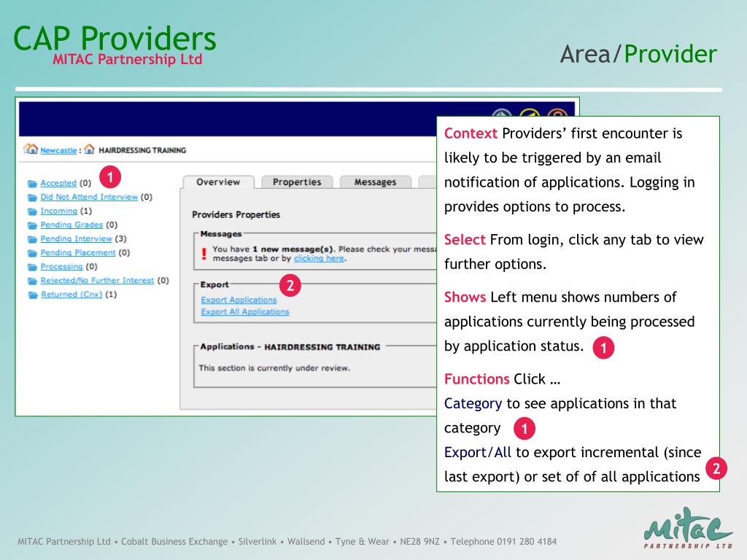The height and width of the screenshot is (560, 747).
Task: Open the Processing category
Action: 61,266
